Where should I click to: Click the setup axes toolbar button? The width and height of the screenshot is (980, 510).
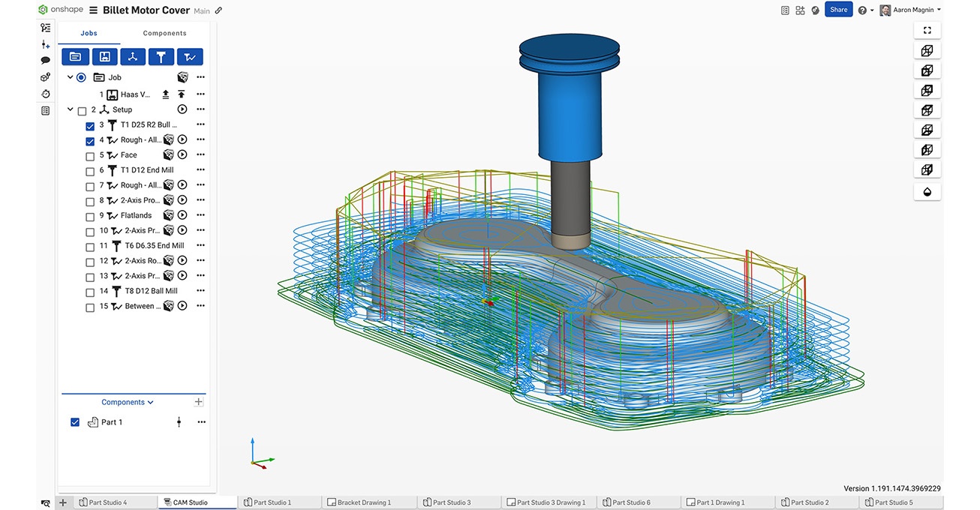[133, 56]
